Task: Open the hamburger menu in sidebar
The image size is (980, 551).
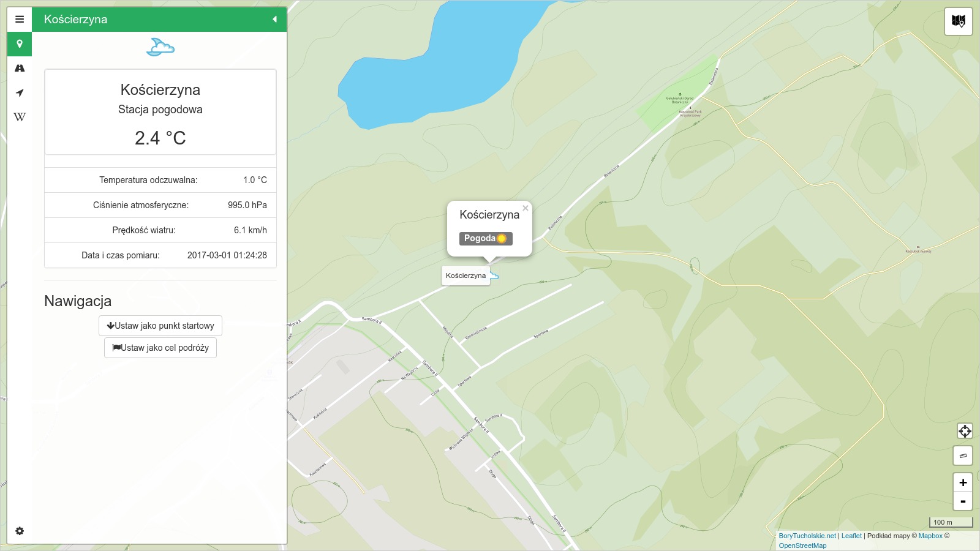Action: [x=20, y=20]
